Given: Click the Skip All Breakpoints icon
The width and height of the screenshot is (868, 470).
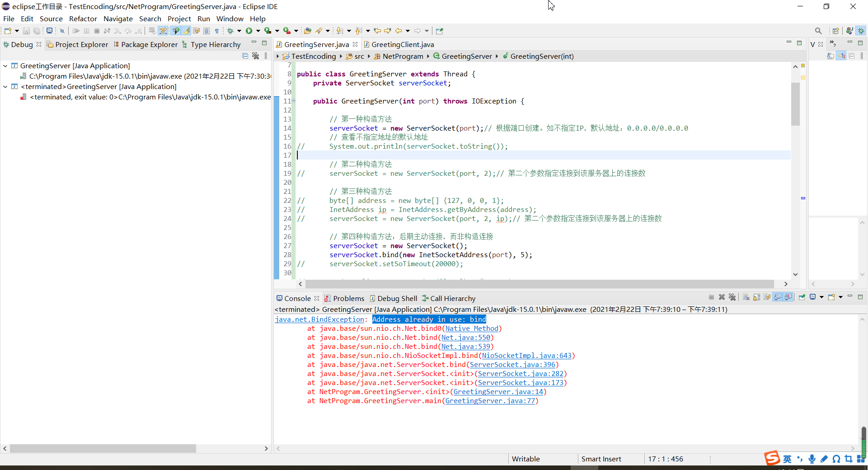Looking at the screenshot, I should tap(62, 31).
